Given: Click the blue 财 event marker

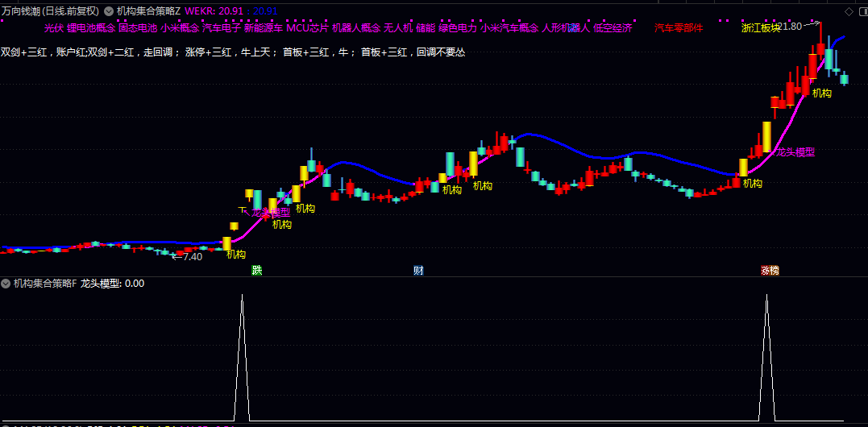Looking at the screenshot, I should [419, 271].
